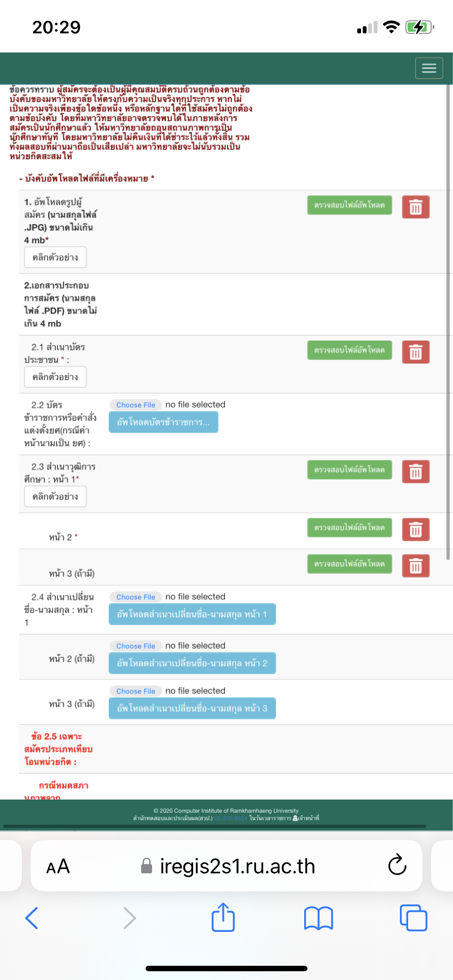Open Safari bookmarks book icon
453x980 pixels.
(318, 918)
